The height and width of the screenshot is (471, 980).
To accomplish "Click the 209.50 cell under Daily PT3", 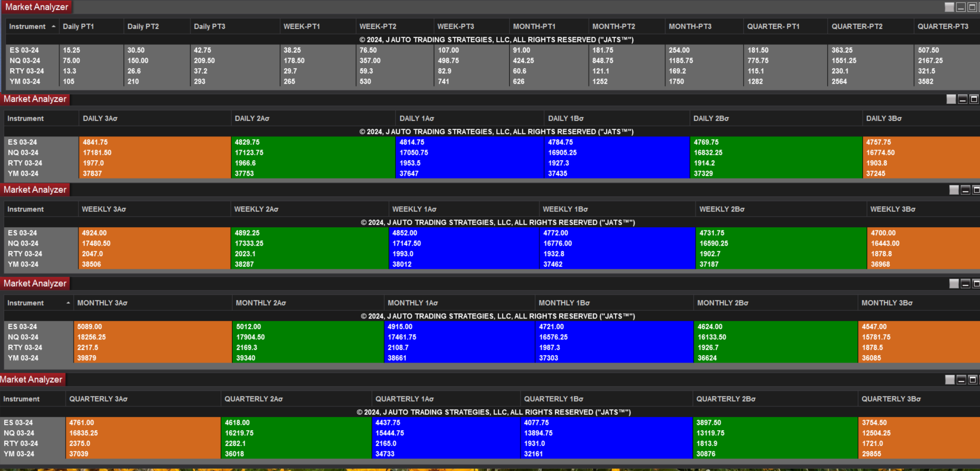I will coord(235,61).
